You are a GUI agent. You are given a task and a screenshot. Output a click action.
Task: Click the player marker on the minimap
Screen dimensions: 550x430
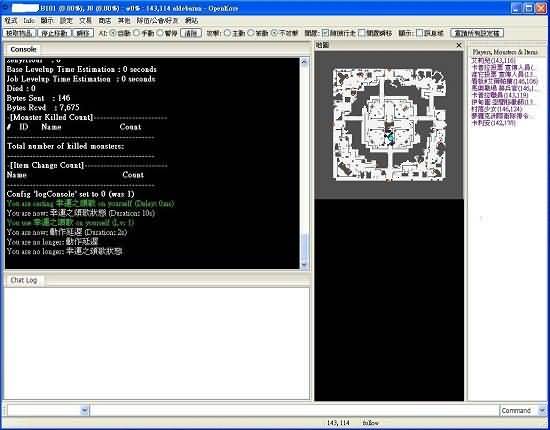tap(389, 137)
